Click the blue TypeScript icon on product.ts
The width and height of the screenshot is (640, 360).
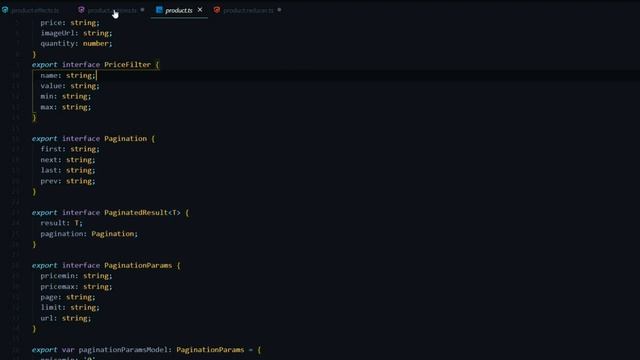[x=159, y=10]
